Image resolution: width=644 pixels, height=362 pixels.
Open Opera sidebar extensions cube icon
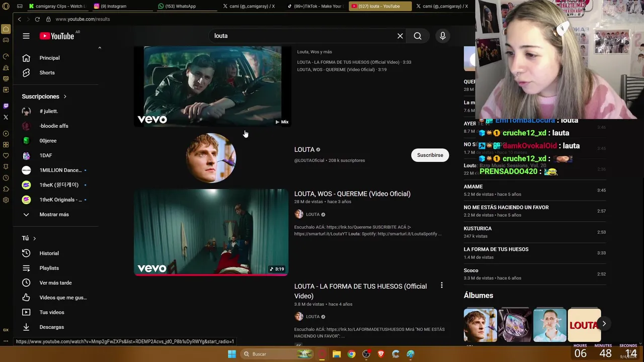(6, 189)
